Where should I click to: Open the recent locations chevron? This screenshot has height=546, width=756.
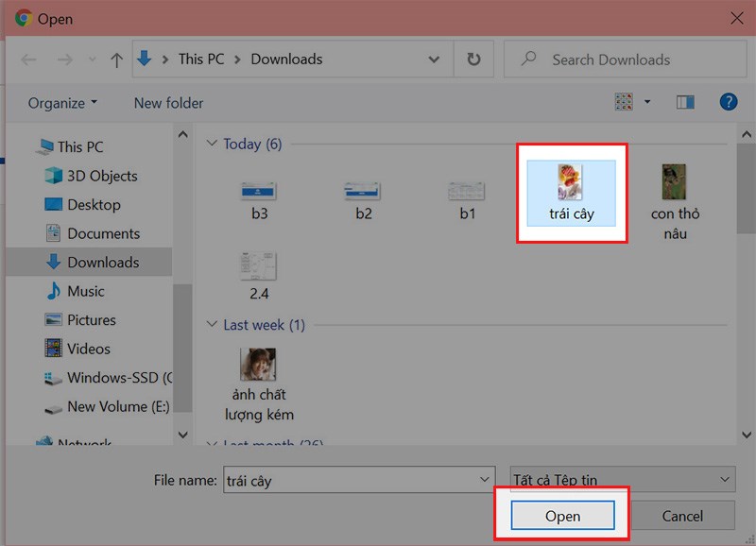click(x=92, y=60)
